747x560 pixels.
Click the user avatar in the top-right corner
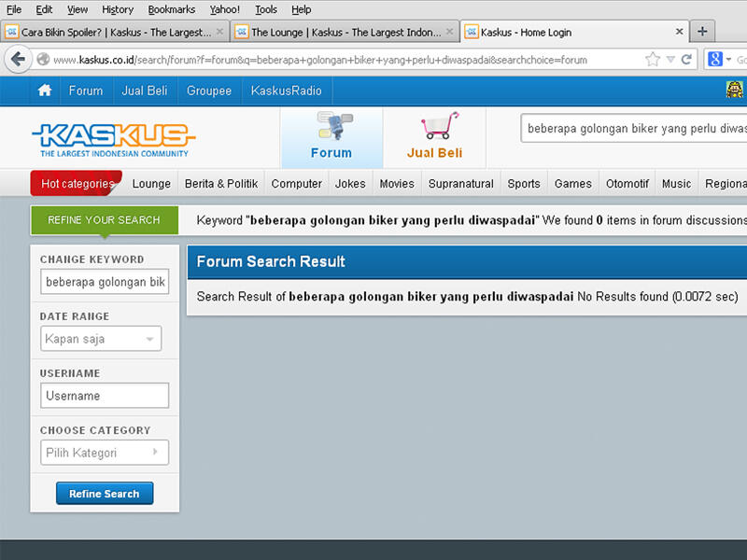point(736,91)
